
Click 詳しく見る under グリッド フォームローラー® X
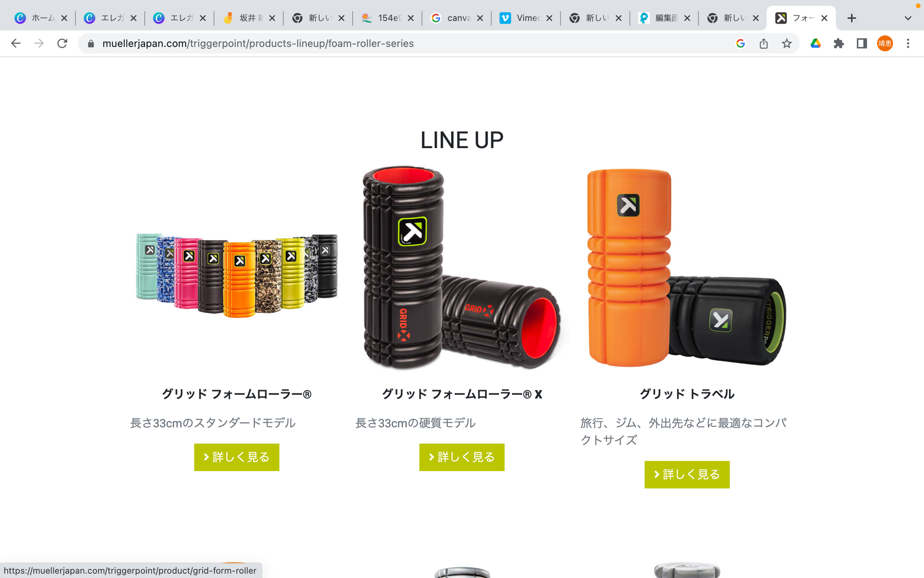[x=461, y=457]
